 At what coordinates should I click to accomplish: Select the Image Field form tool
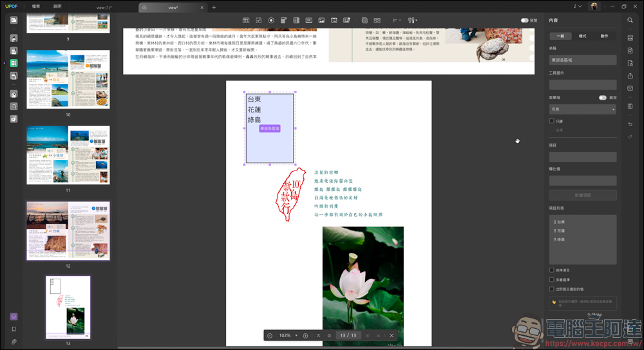(321, 20)
